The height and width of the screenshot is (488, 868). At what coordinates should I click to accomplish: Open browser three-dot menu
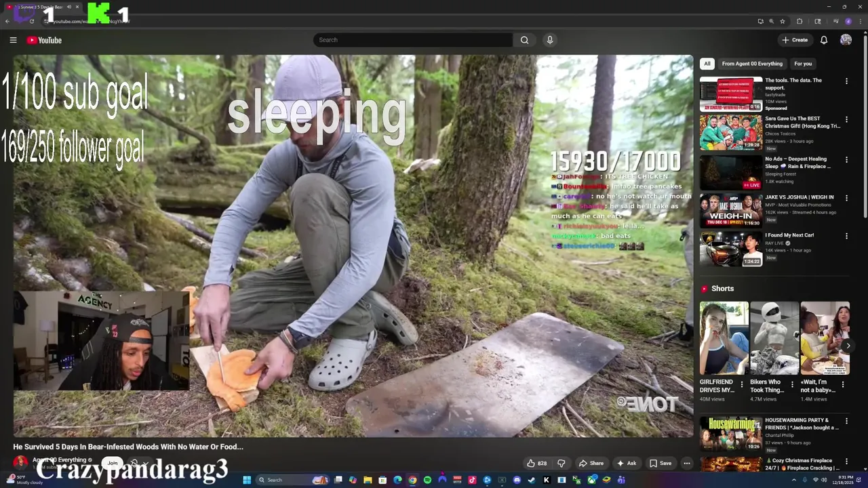861,21
